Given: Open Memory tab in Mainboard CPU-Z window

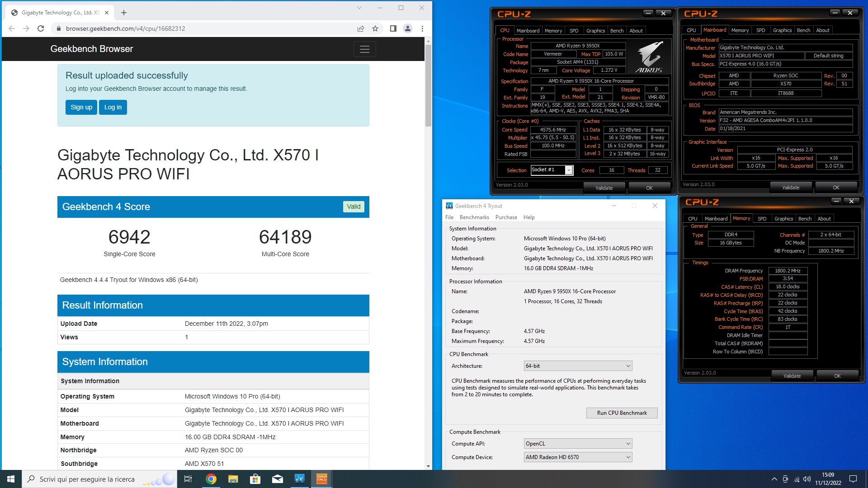Looking at the screenshot, I should (x=740, y=30).
